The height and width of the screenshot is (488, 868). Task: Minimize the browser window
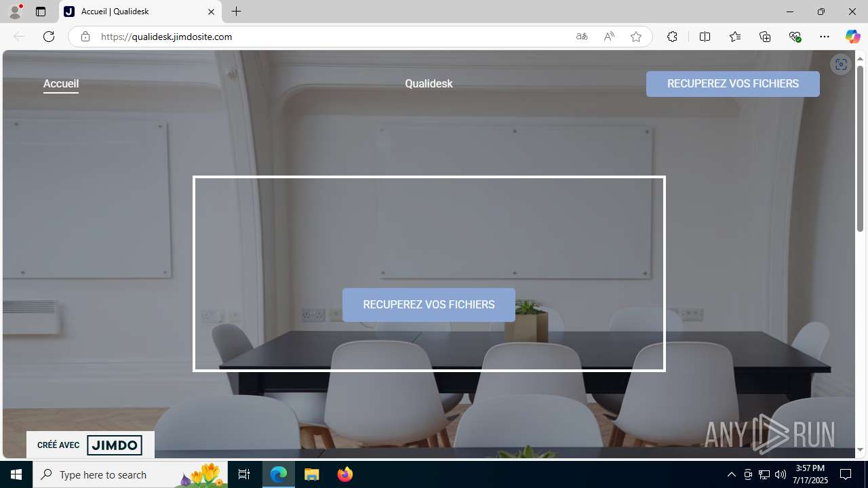(790, 12)
